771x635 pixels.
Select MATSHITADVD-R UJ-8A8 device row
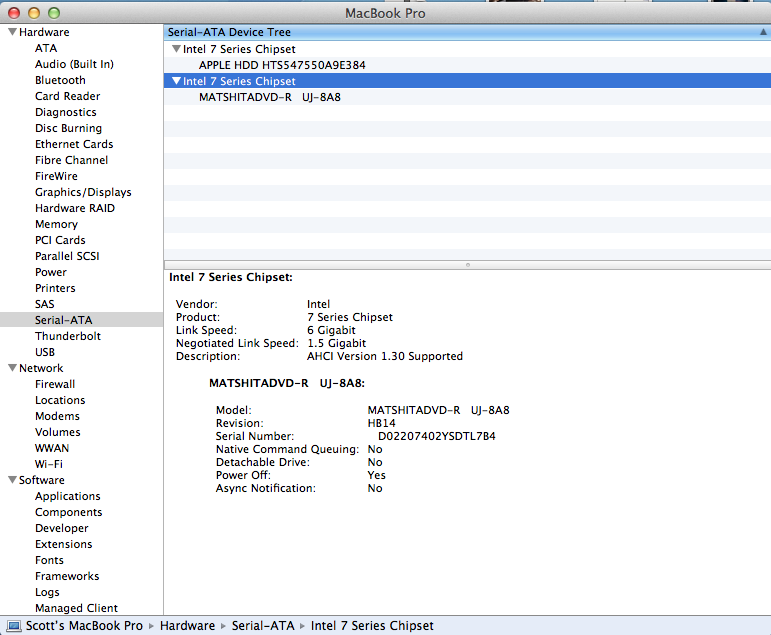(x=467, y=97)
